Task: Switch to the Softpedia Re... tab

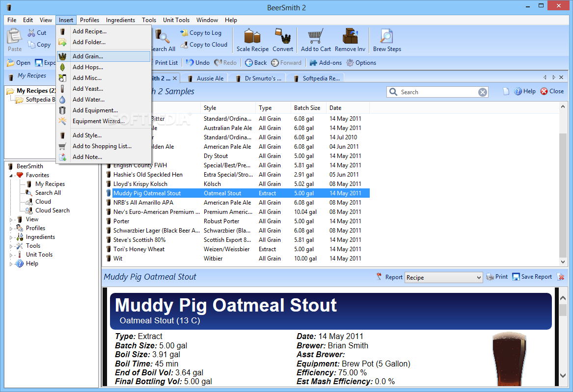Action: pos(317,78)
